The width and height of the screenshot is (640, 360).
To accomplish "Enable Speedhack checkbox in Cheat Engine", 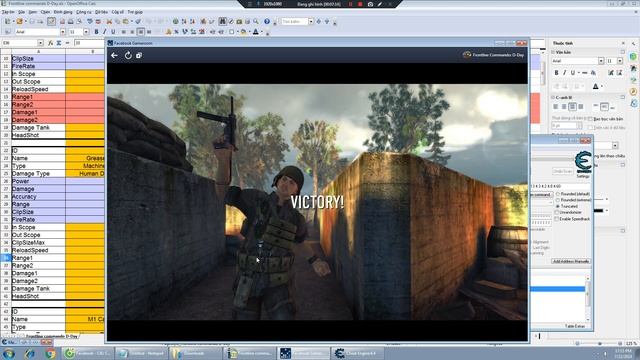I will click(x=557, y=219).
